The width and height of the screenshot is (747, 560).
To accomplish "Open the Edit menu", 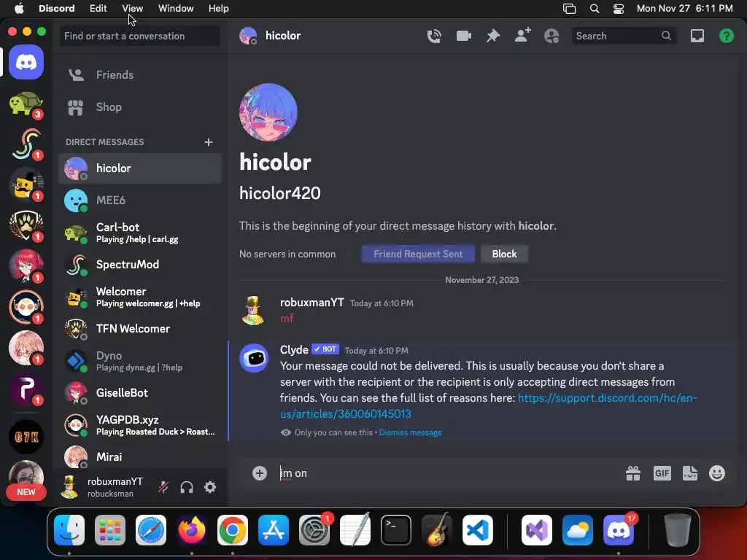I will pyautogui.click(x=98, y=8).
